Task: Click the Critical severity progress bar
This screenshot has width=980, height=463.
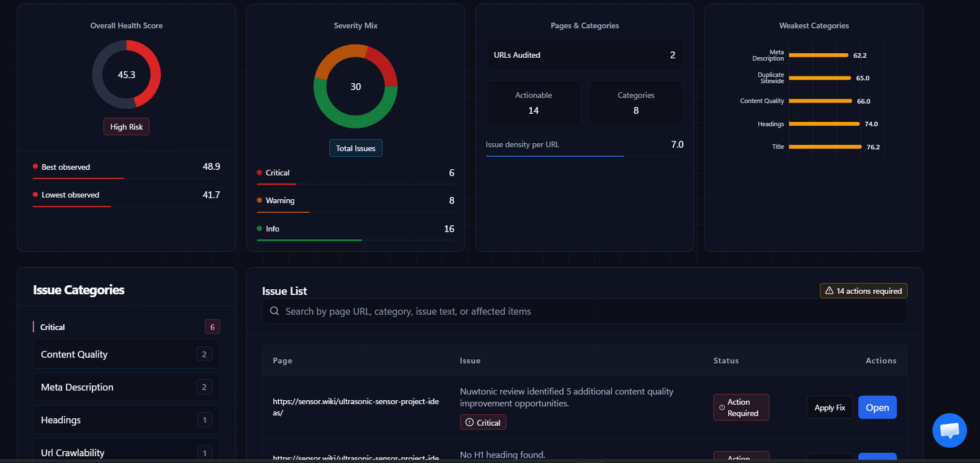Action: point(355,184)
